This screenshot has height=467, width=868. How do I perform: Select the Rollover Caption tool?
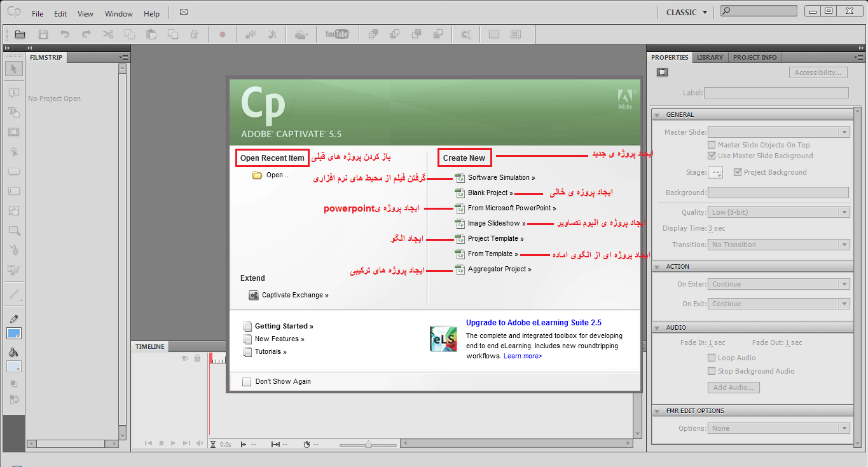[x=14, y=112]
